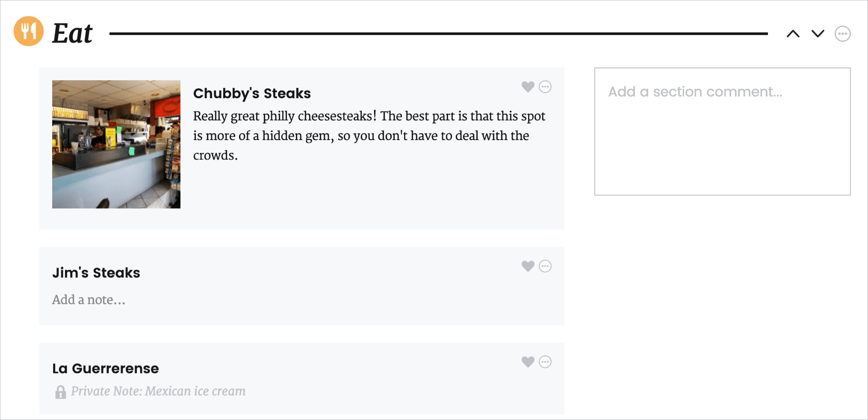This screenshot has width=868, height=420.
Task: Open the Eat section more options menu
Action: pyautogui.click(x=843, y=34)
